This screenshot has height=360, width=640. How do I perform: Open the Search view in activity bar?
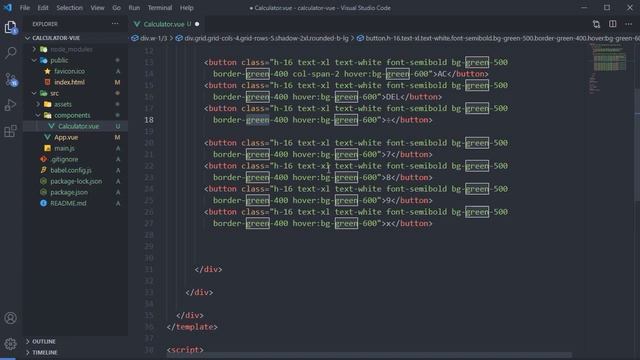coord(11,53)
